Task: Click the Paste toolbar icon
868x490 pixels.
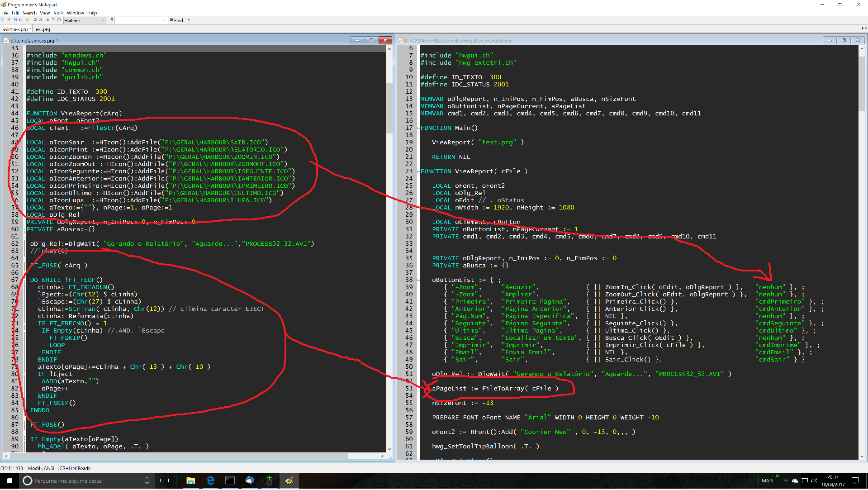Action: coord(59,20)
